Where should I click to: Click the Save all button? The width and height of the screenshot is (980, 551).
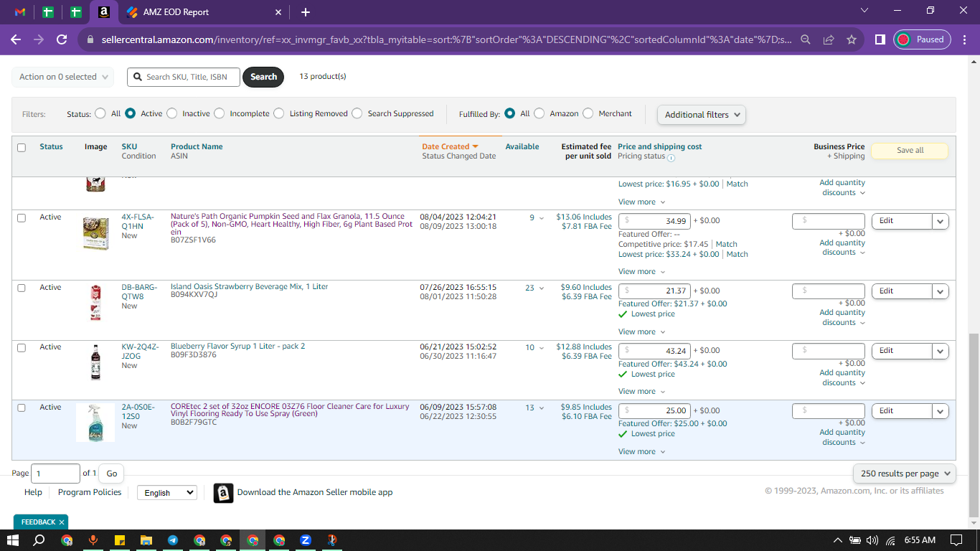pyautogui.click(x=910, y=151)
